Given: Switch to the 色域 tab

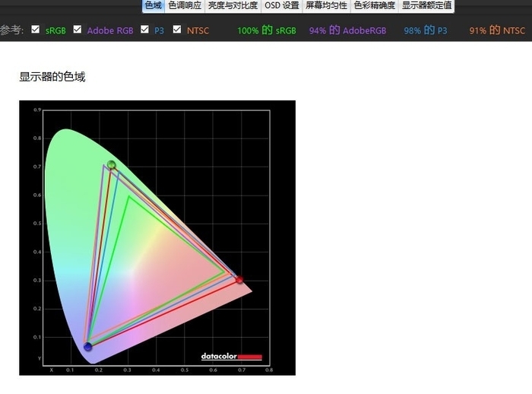Looking at the screenshot, I should pos(154,6).
